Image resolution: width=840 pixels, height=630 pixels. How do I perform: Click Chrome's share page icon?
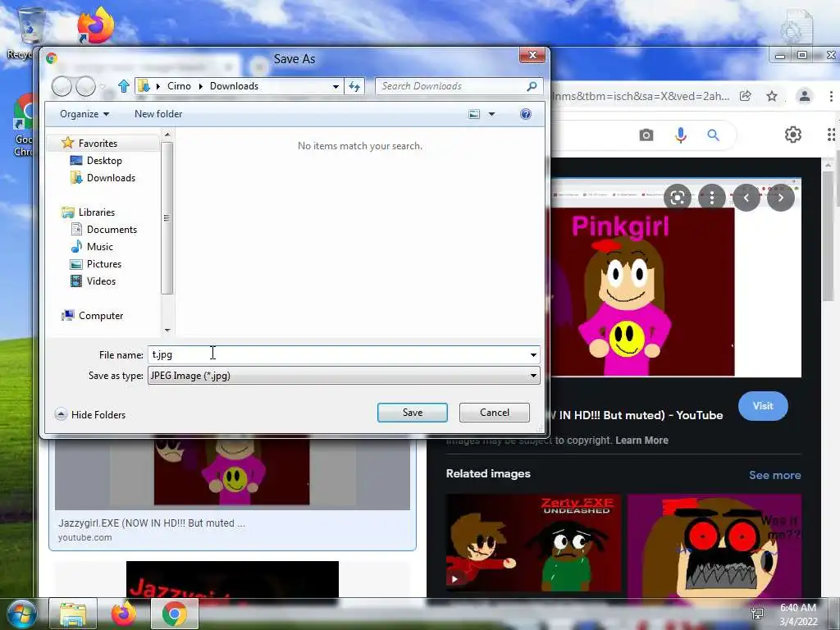click(745, 97)
